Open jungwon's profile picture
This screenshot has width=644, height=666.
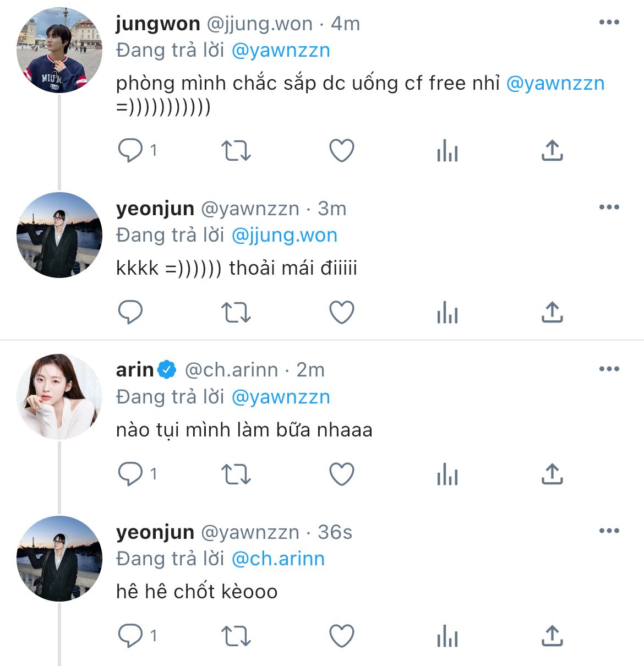(x=59, y=50)
